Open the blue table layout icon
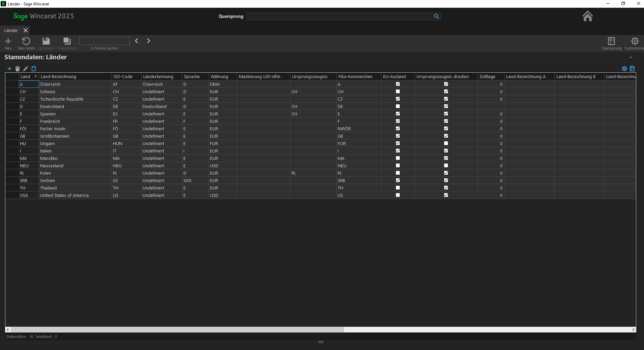This screenshot has height=350, width=644. click(632, 69)
